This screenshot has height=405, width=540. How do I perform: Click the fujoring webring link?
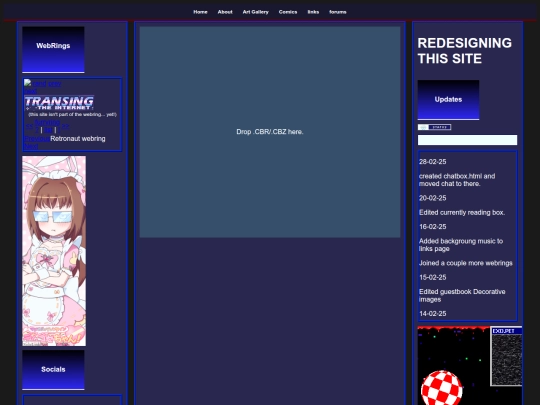[x=47, y=122]
